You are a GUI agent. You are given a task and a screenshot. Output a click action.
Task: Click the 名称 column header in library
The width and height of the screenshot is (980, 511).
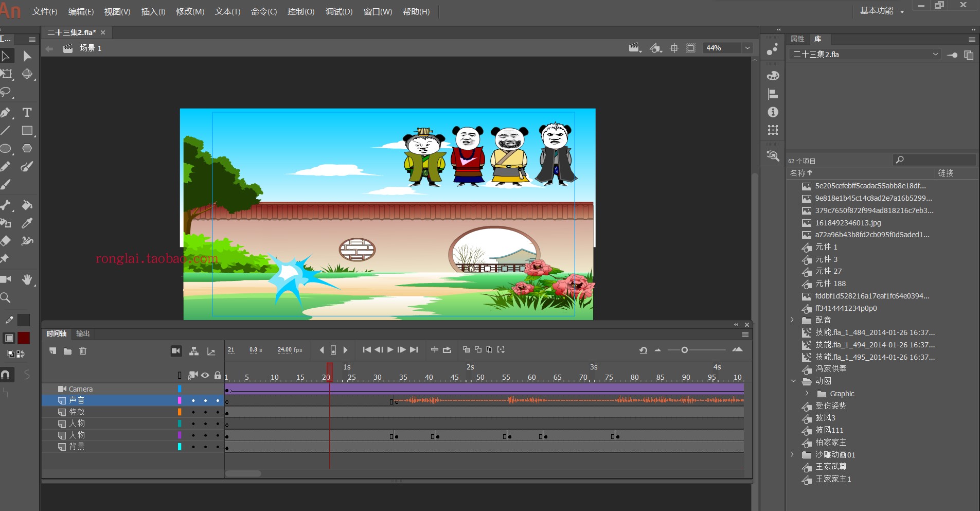[x=800, y=173]
